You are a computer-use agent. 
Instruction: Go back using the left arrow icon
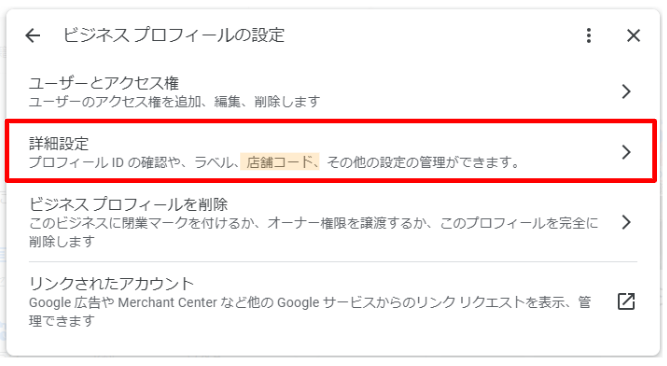click(33, 35)
